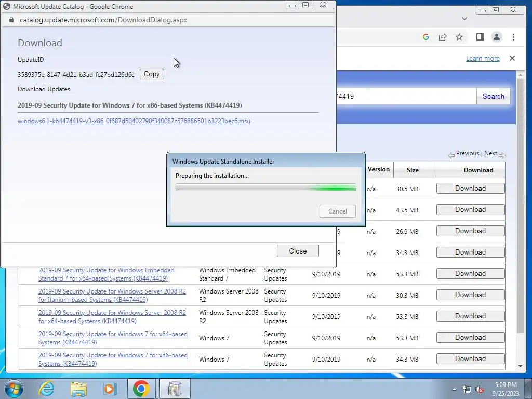Toggle Chrome side panel icon

480,37
